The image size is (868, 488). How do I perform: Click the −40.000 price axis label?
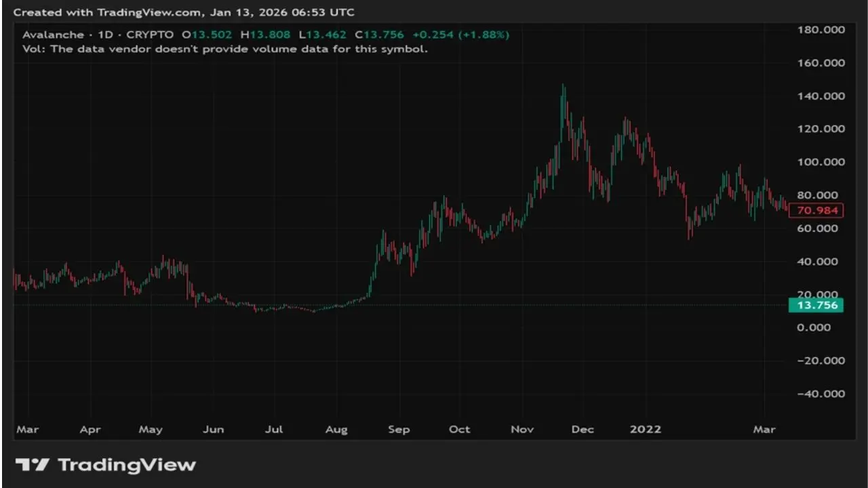(821, 394)
